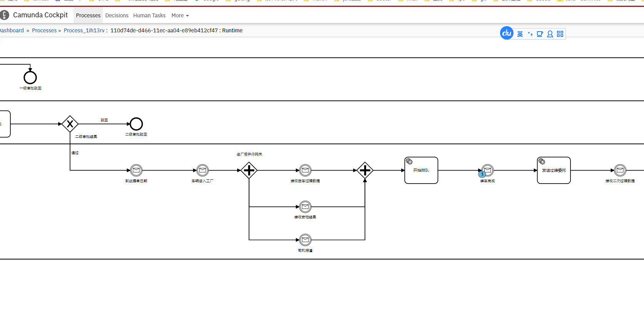Click the 接收二次过磅数据 label text
644x314 pixels.
(620, 181)
